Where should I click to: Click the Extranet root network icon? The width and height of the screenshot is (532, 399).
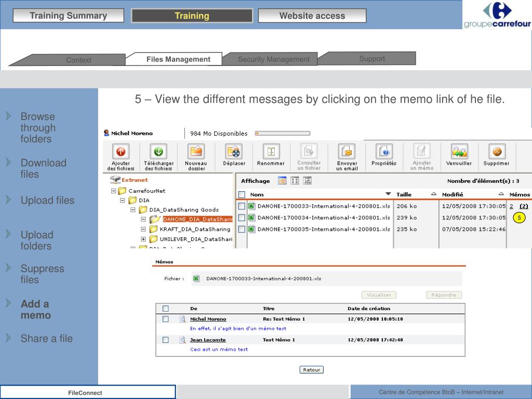(x=115, y=179)
